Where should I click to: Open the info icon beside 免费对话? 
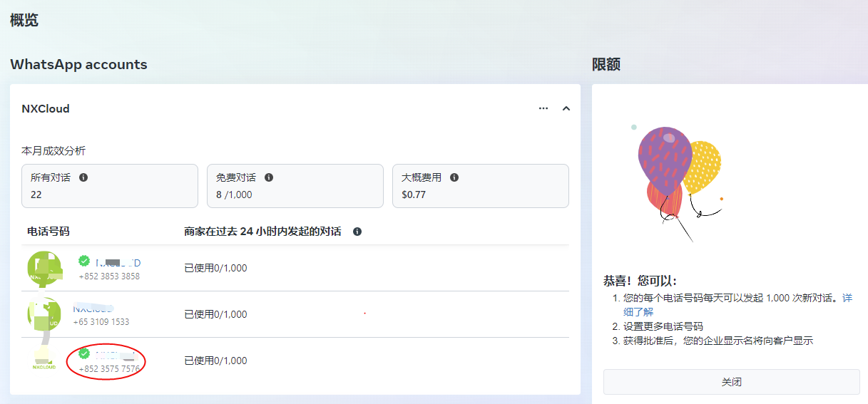pyautogui.click(x=269, y=177)
